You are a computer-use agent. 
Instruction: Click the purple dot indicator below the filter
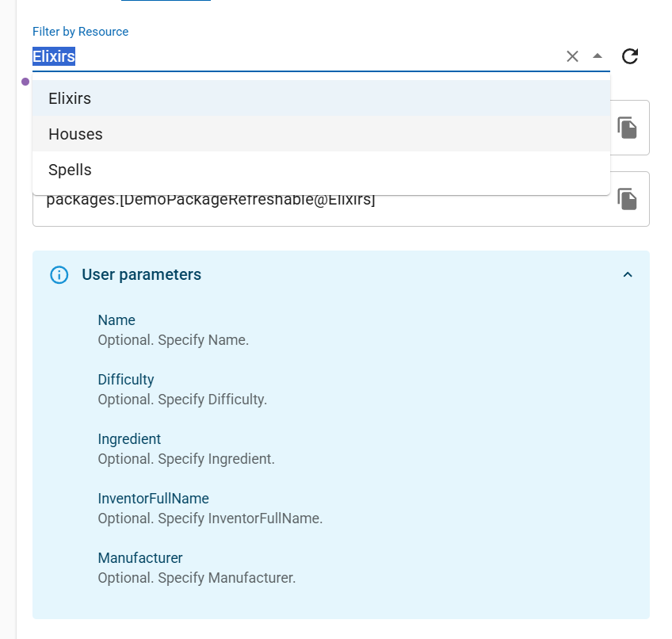(25, 82)
